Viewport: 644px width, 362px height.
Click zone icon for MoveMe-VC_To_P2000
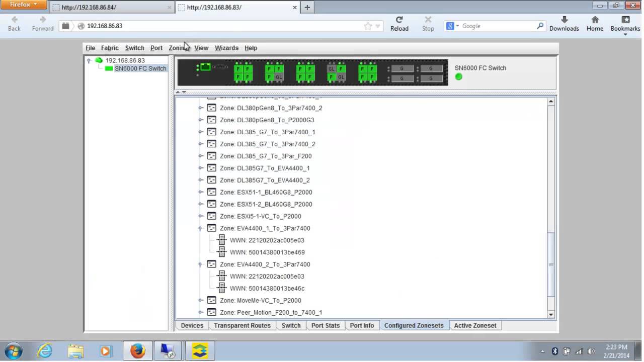(211, 301)
